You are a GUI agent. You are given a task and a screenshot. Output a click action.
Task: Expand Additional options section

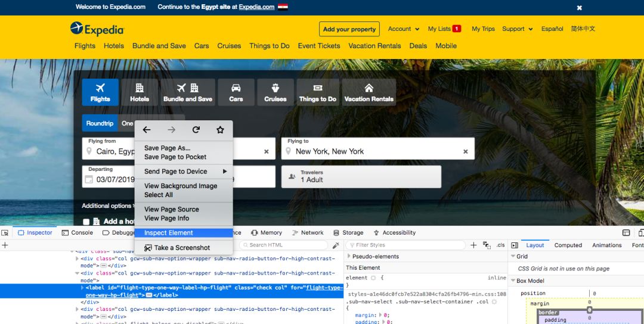pyautogui.click(x=108, y=205)
